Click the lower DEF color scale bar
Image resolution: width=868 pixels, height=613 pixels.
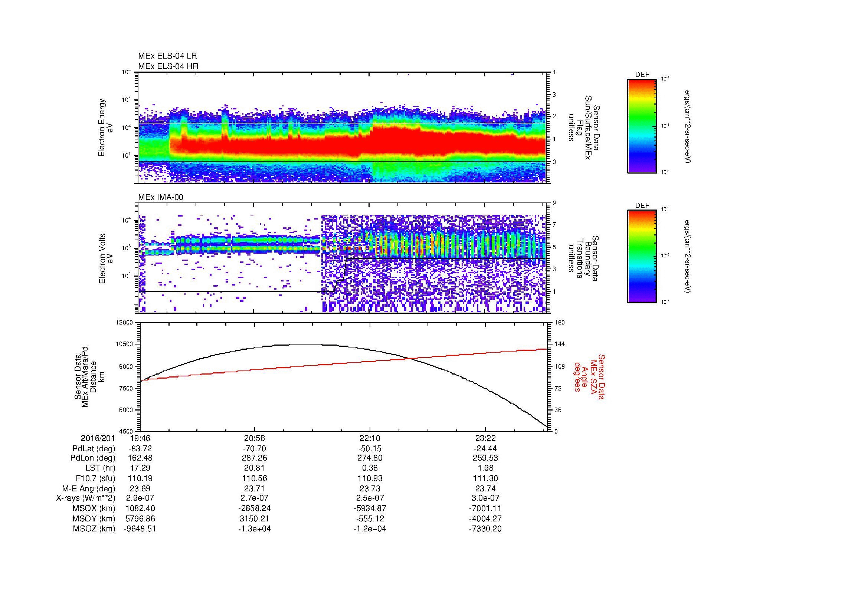point(642,257)
